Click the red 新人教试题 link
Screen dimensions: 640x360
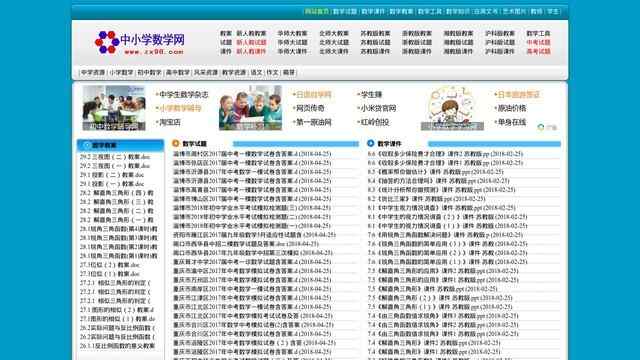pos(251,42)
